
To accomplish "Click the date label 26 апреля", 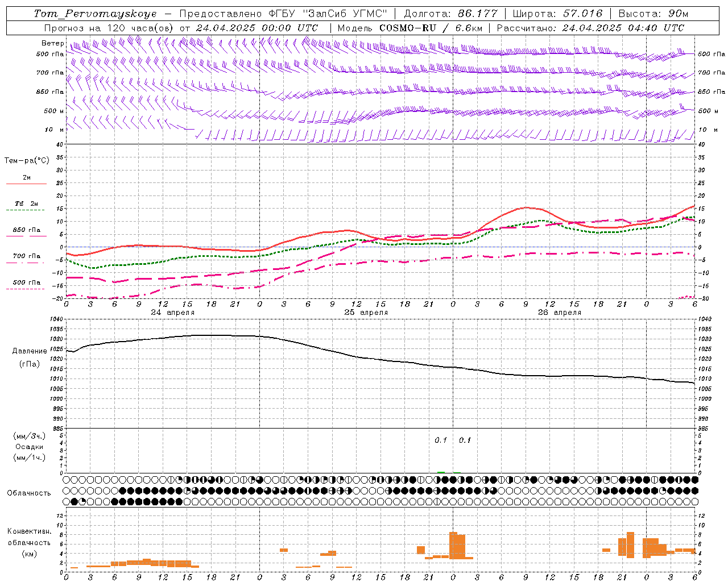I will 560,313.
